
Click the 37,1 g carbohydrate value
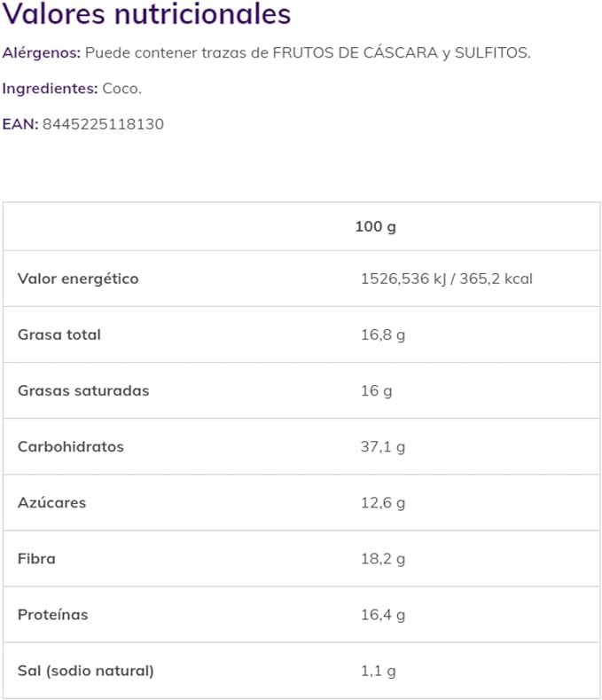tap(383, 447)
